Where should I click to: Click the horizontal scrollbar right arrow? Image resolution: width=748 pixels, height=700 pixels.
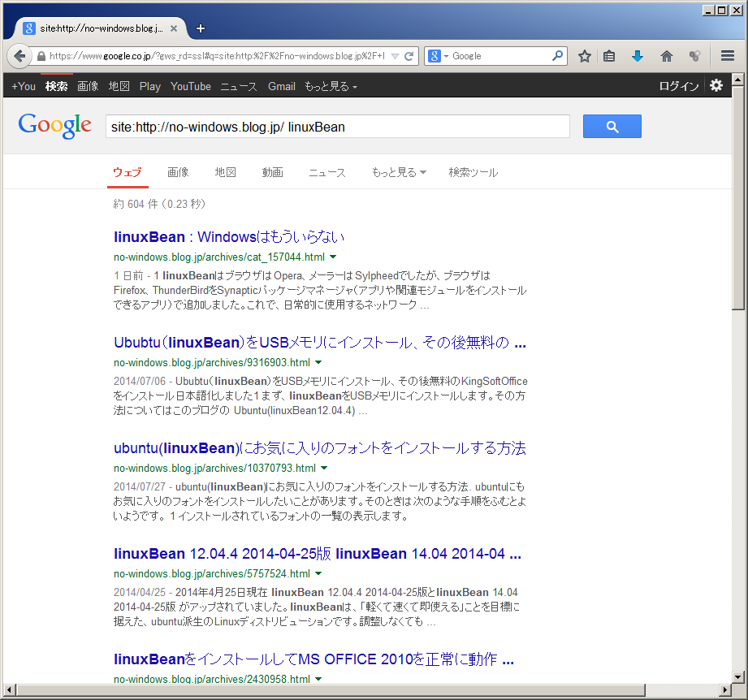coord(725,689)
